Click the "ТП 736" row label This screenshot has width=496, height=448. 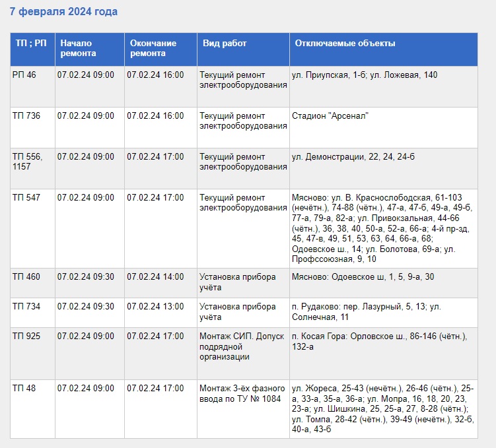26,116
